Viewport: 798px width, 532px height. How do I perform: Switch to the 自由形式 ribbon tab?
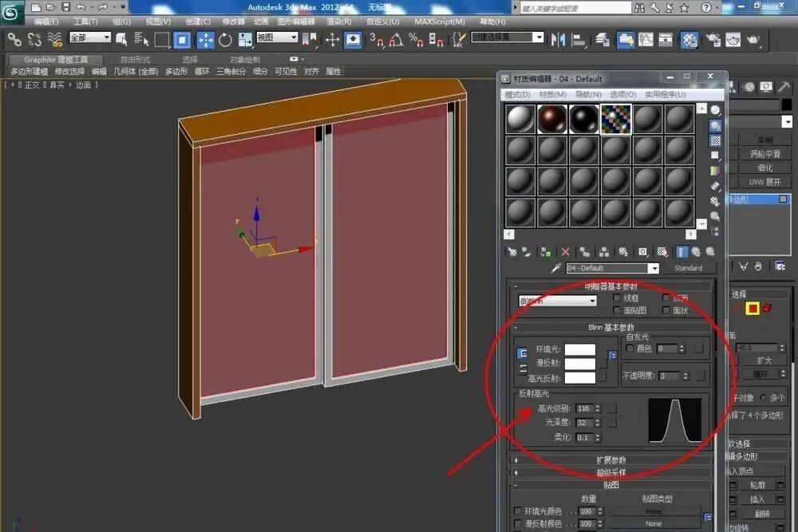click(136, 60)
